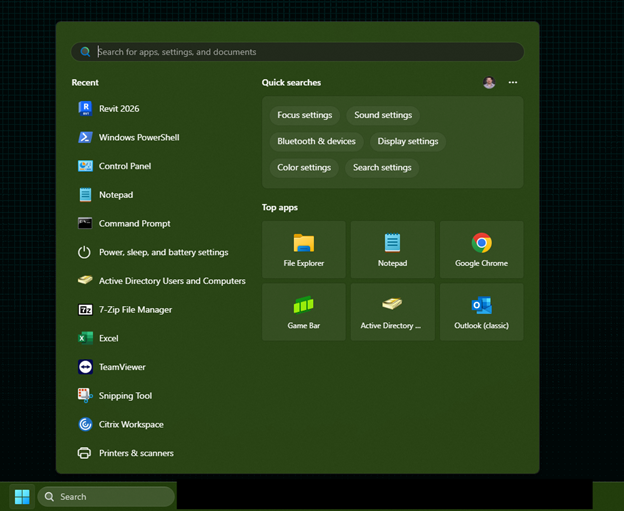This screenshot has height=511, width=624.
Task: Select Sound settings quick search
Action: coord(383,115)
